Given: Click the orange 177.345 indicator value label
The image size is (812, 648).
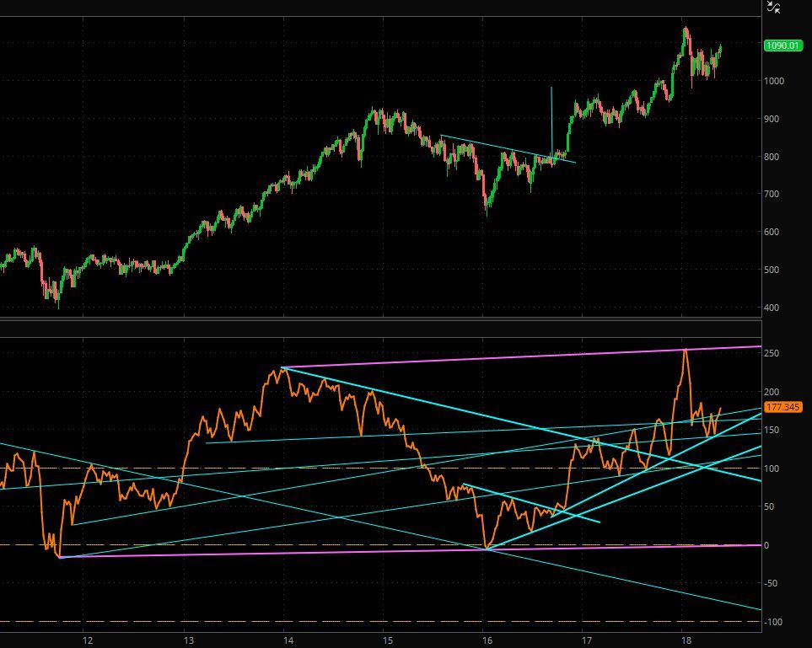Looking at the screenshot, I should point(783,407).
